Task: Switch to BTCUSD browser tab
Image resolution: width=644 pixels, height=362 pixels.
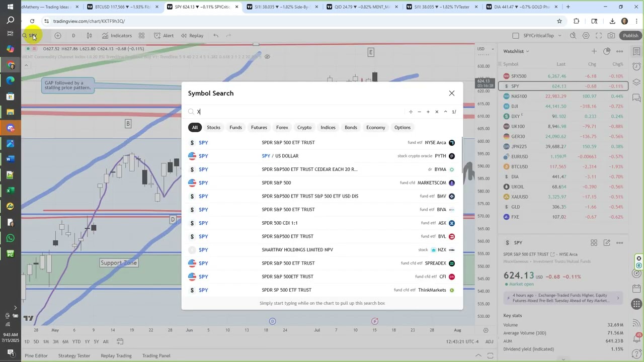Action: [x=121, y=7]
